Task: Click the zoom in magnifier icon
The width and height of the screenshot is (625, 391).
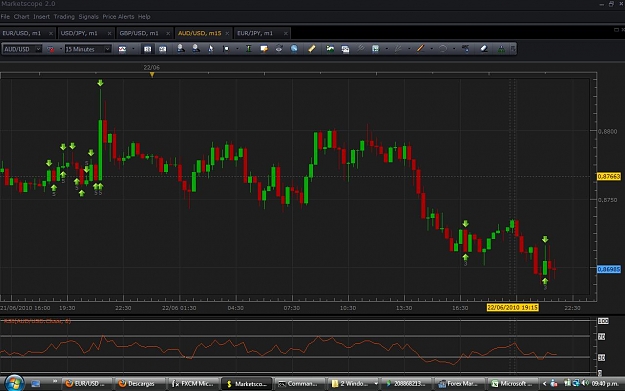Action: (x=181, y=49)
